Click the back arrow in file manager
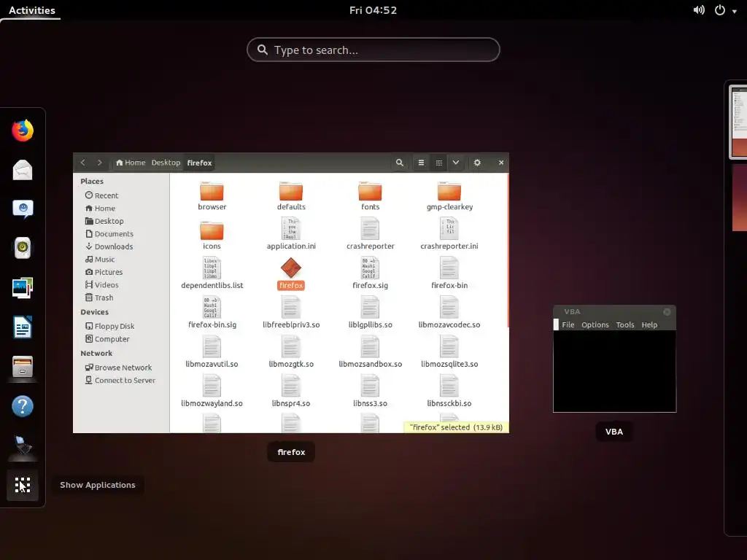The width and height of the screenshot is (747, 560). coord(83,163)
